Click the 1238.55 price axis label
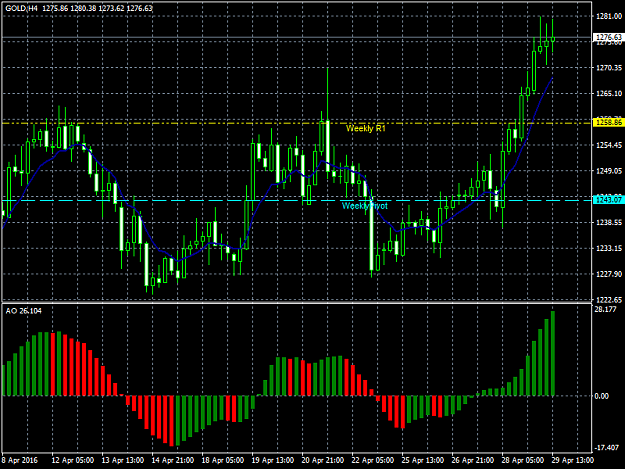 click(609, 222)
